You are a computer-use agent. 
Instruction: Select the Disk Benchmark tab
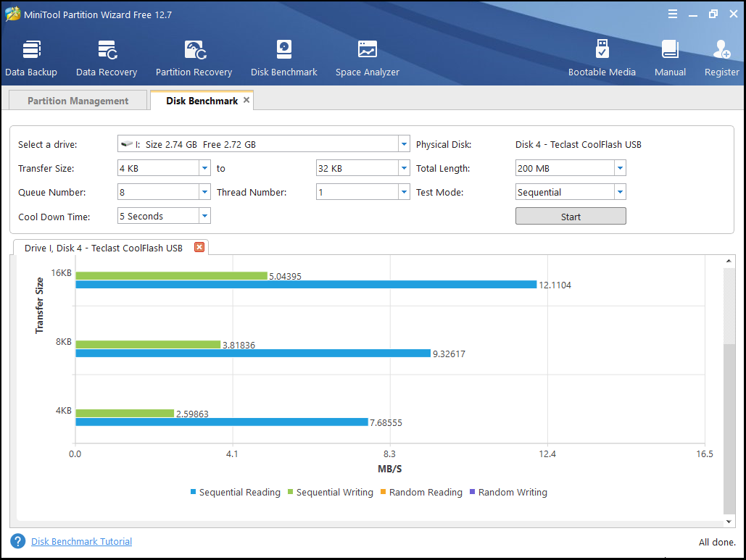pyautogui.click(x=202, y=101)
